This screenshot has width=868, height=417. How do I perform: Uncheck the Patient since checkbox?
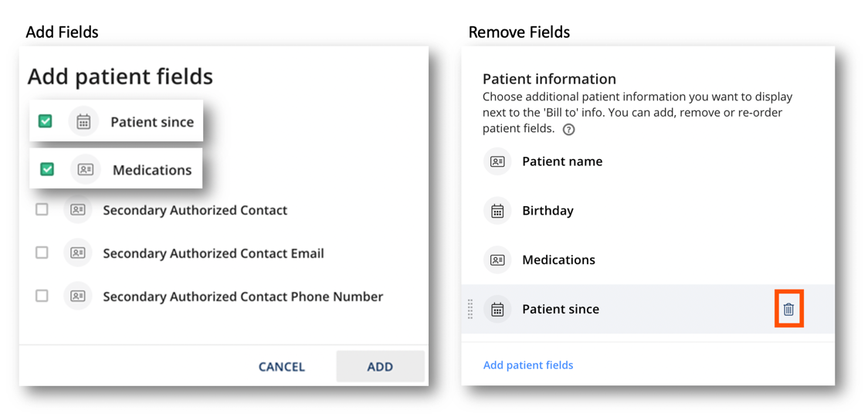(46, 121)
